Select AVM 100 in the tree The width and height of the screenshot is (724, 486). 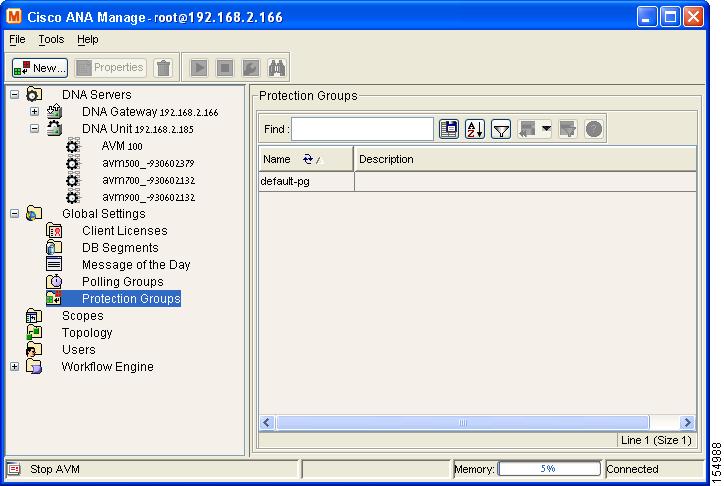click(x=122, y=146)
